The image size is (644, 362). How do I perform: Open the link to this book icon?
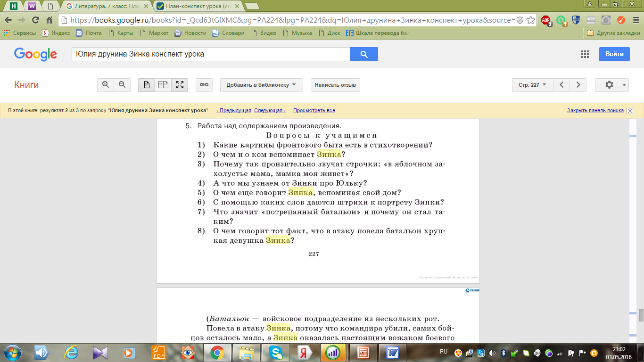(204, 85)
